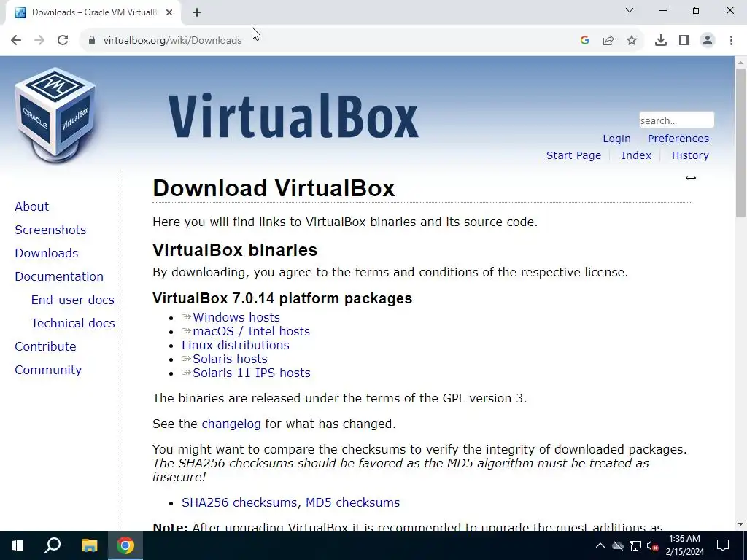Open About in the sidebar
Image resolution: width=747 pixels, height=560 pixels.
[32, 206]
